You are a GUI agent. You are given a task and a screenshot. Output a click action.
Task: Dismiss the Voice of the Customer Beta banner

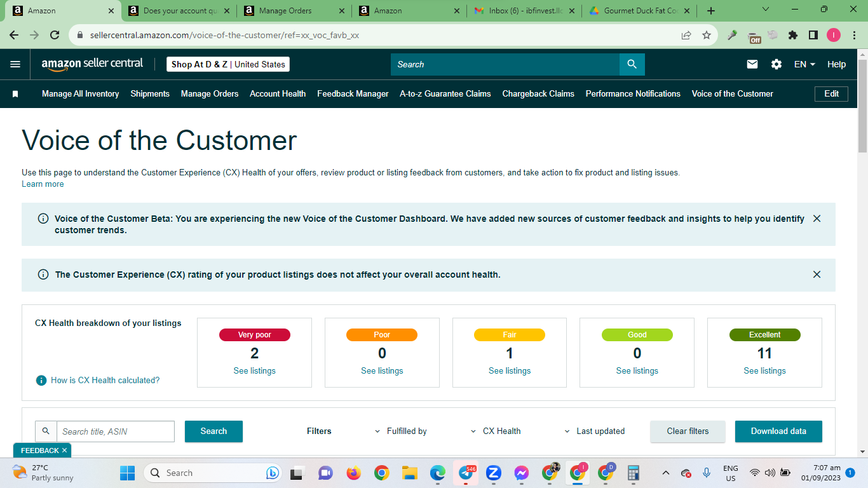pyautogui.click(x=817, y=219)
